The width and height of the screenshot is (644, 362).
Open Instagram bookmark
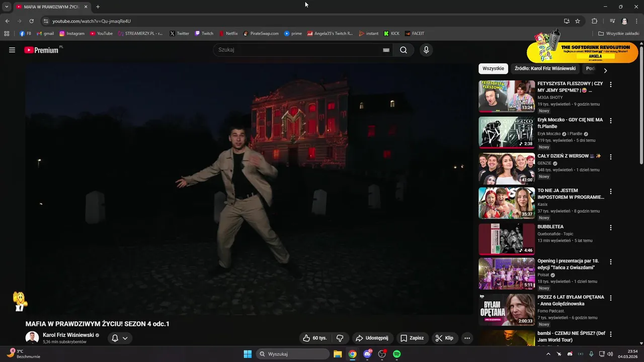72,34
